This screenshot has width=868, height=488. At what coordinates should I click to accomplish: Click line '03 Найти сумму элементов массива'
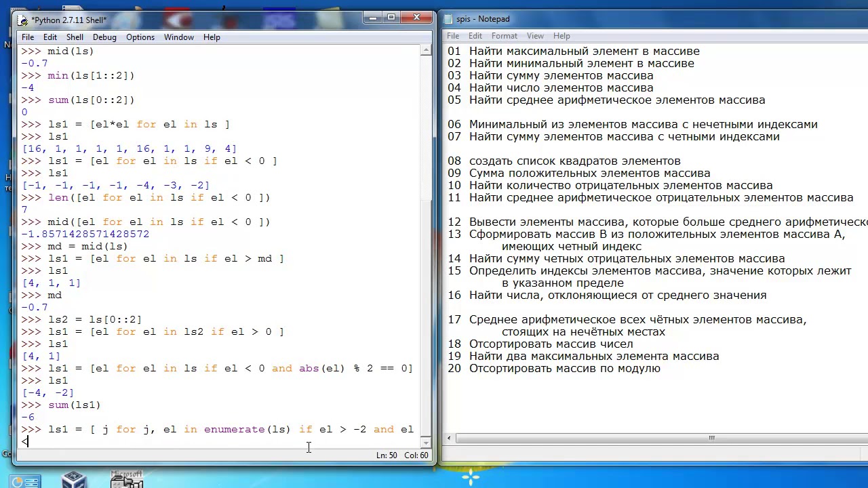tap(550, 75)
